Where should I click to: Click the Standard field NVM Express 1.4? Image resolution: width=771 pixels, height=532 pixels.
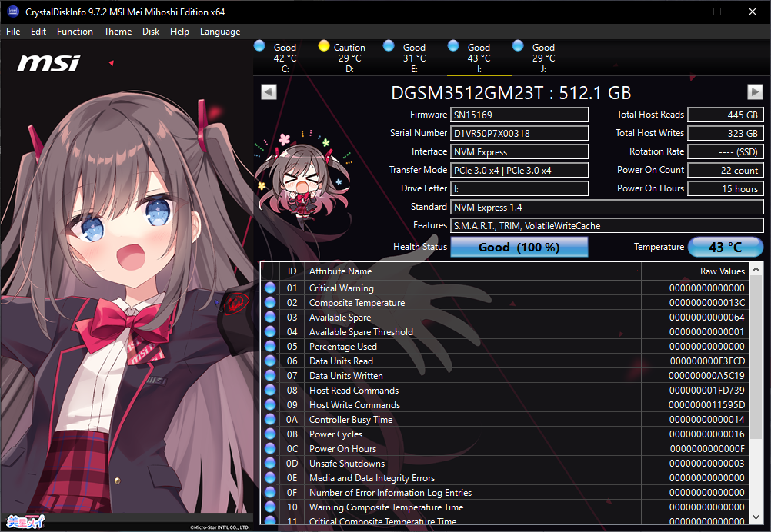coord(607,208)
